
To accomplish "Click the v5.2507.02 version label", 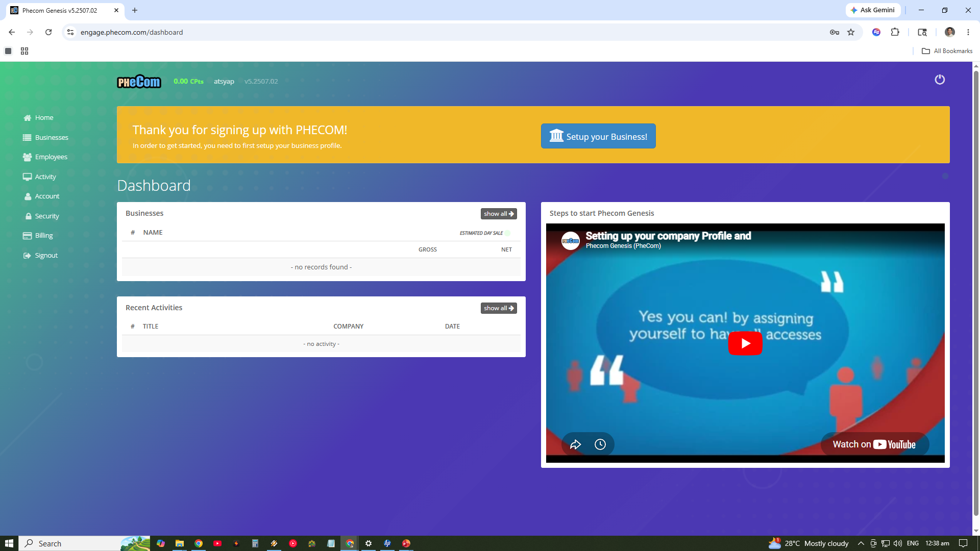I will pos(261,82).
